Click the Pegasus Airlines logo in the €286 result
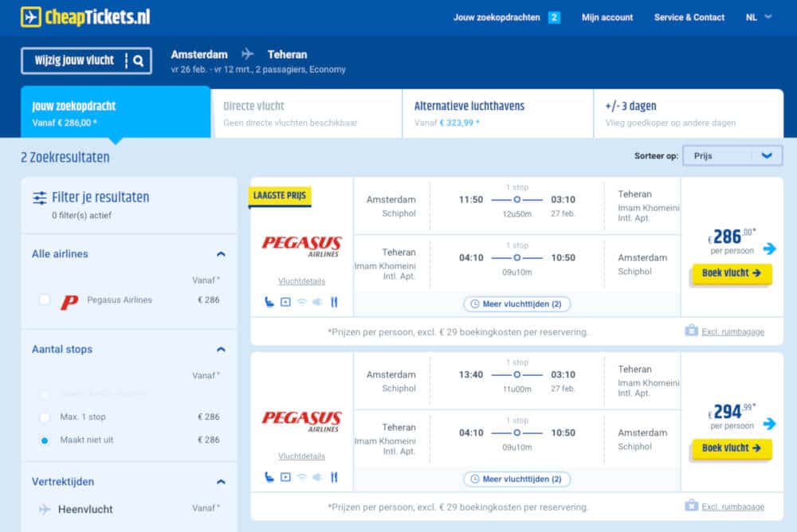Viewport: 797px width, 532px height. [x=301, y=246]
